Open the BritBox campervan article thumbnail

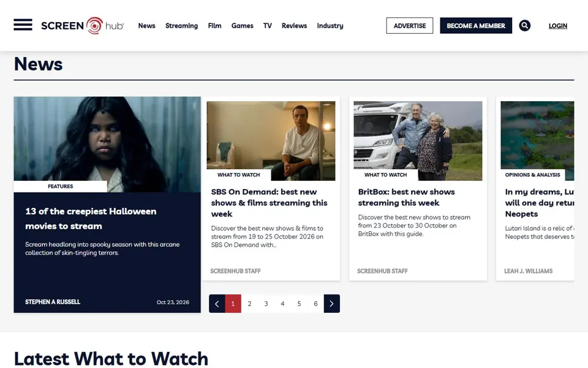pyautogui.click(x=418, y=141)
